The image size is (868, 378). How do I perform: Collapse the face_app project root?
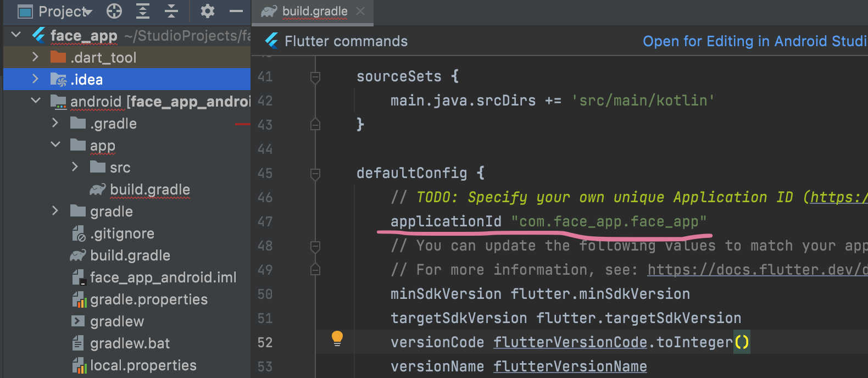tap(16, 35)
